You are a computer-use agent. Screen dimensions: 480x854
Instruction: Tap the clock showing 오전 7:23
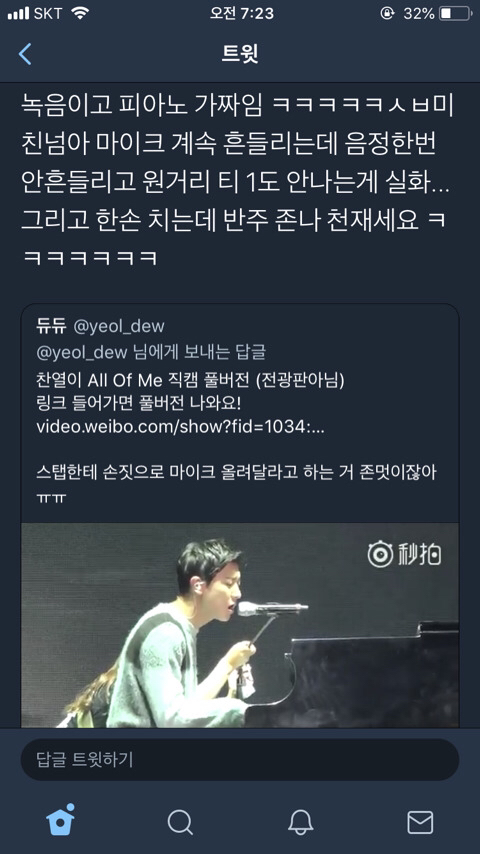[x=242, y=13]
